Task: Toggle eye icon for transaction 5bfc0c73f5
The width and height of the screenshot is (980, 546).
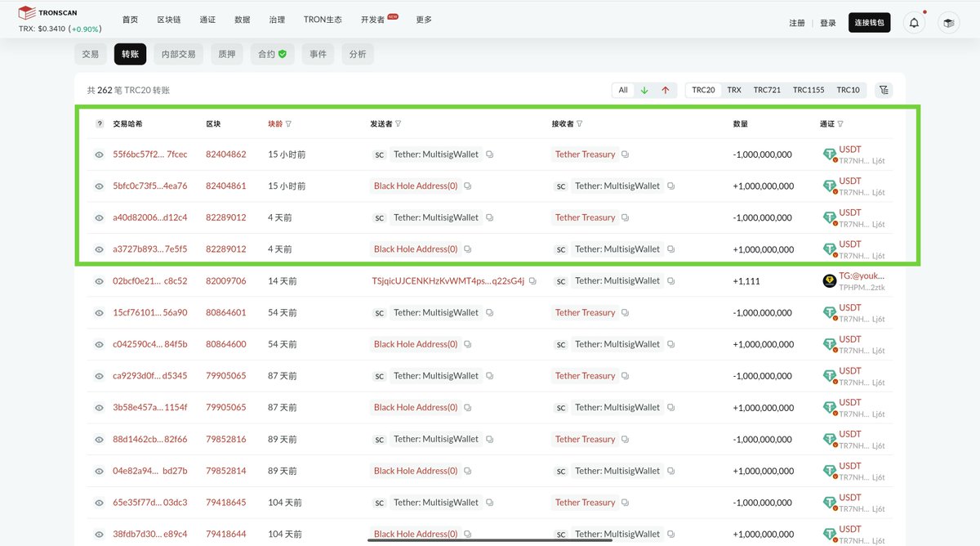Action: click(100, 186)
